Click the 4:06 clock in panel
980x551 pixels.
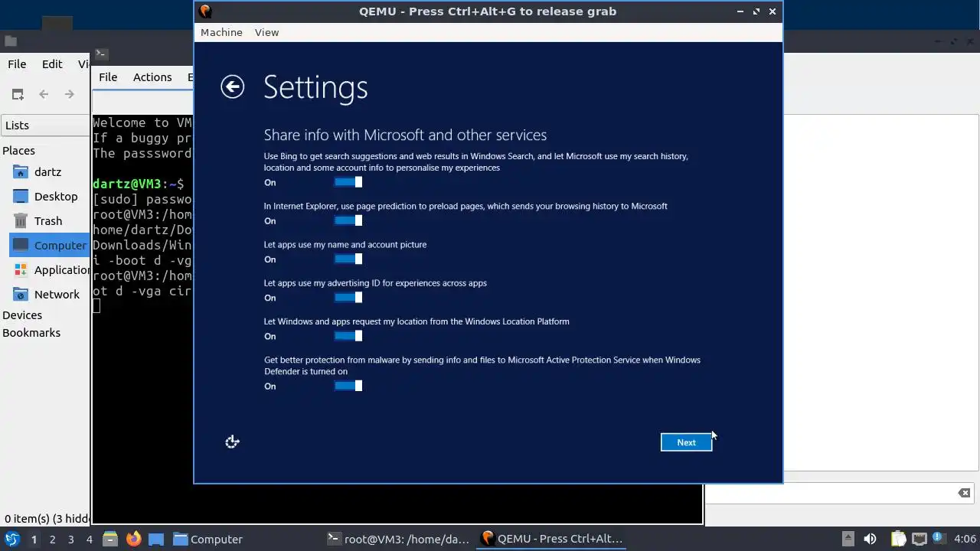point(965,539)
